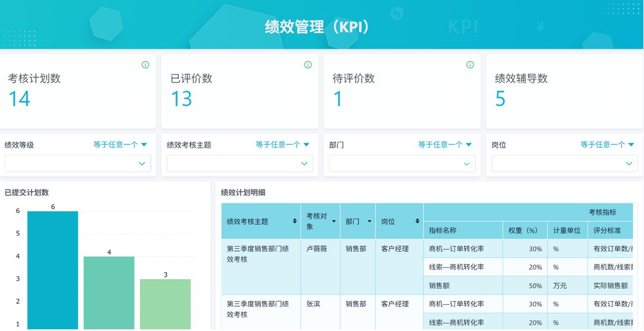Expand the 岗位 filter select box
644x331 pixels.
pos(565,164)
